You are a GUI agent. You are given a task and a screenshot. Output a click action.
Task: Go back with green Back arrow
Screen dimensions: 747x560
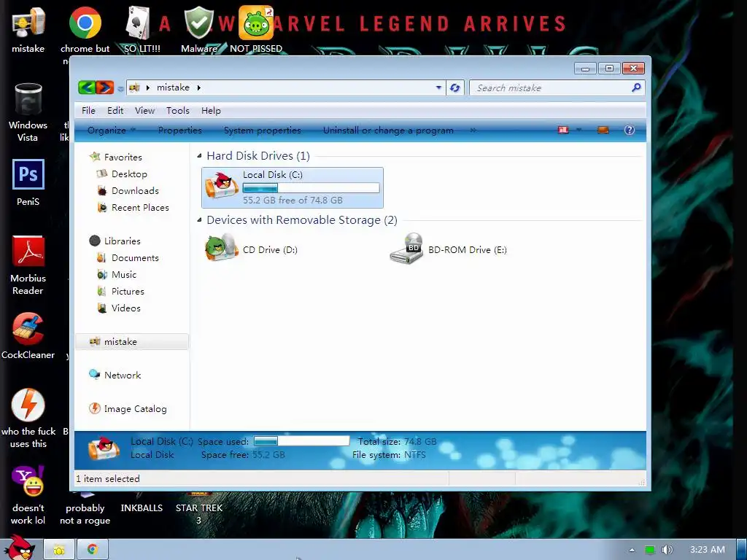pos(87,87)
